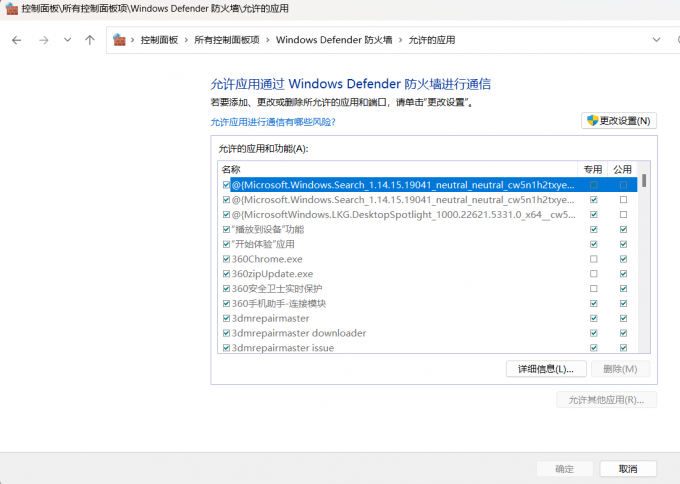Viewport: 680px width, 484px height.
Task: Toggle the 专用 checkbox for 360安全卫士实时保护
Action: coord(594,289)
